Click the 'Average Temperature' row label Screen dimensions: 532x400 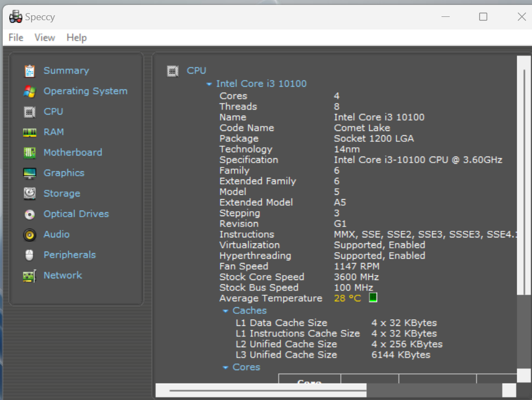271,298
